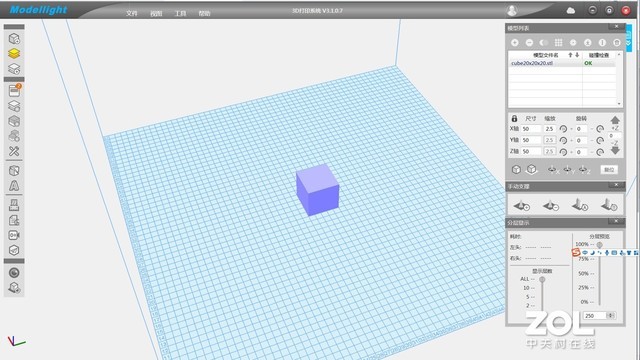Click the plus icon in model list toolbar
The width and height of the screenshot is (640, 360).
tap(515, 42)
